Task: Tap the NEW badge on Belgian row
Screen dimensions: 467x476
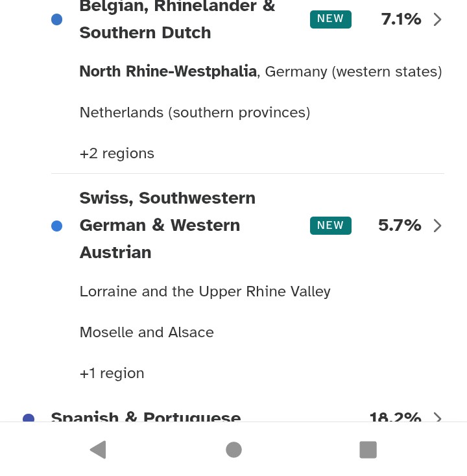Action: [330, 19]
